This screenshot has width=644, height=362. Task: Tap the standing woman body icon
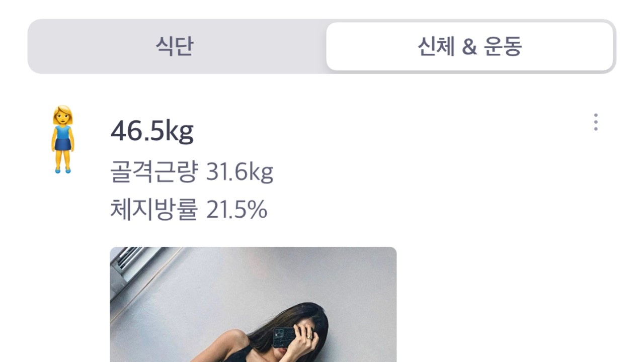[x=63, y=139]
